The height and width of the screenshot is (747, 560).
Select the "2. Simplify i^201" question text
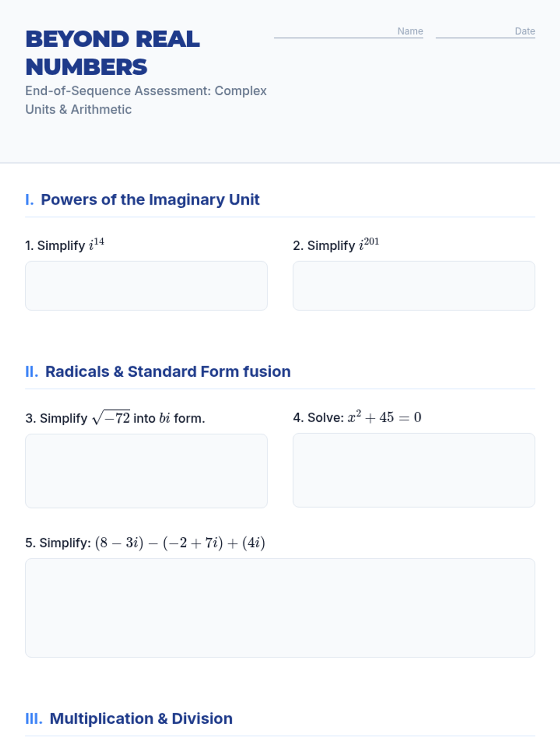click(x=336, y=245)
